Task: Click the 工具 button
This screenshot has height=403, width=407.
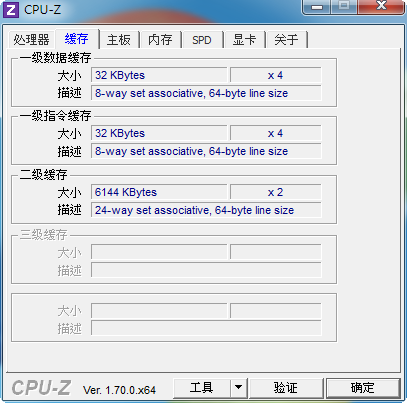Action: [202, 388]
